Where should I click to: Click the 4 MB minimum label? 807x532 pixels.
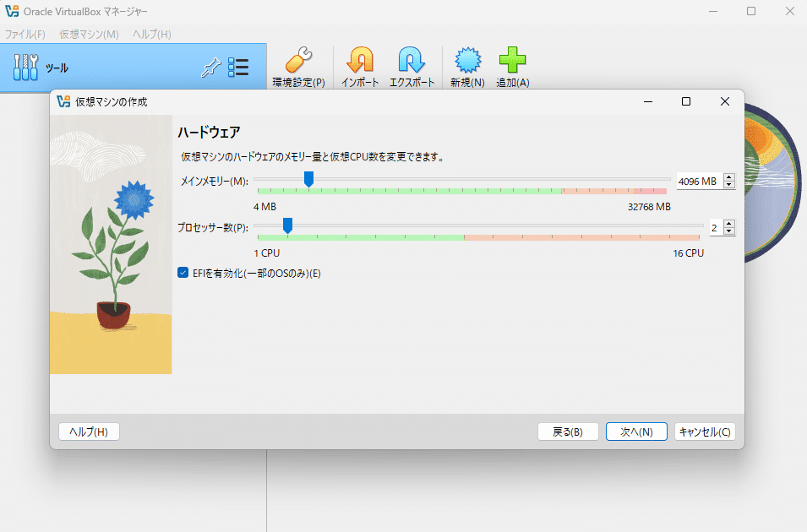(265, 207)
